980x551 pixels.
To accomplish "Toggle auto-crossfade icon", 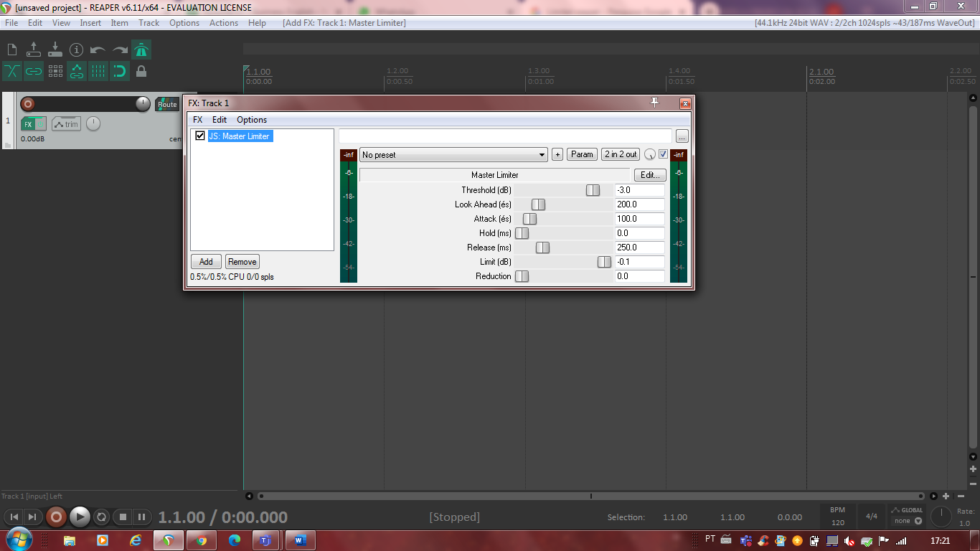I will (12, 71).
